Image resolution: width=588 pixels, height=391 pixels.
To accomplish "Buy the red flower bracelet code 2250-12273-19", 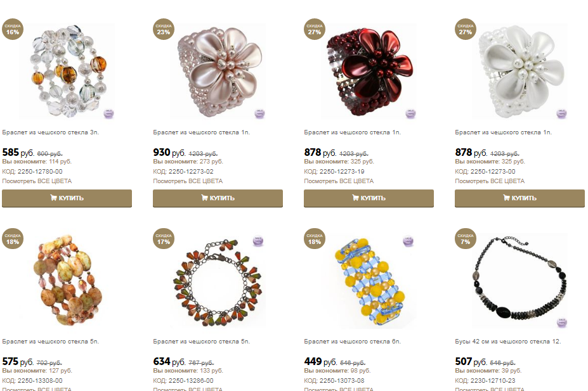I will pyautogui.click(x=369, y=198).
